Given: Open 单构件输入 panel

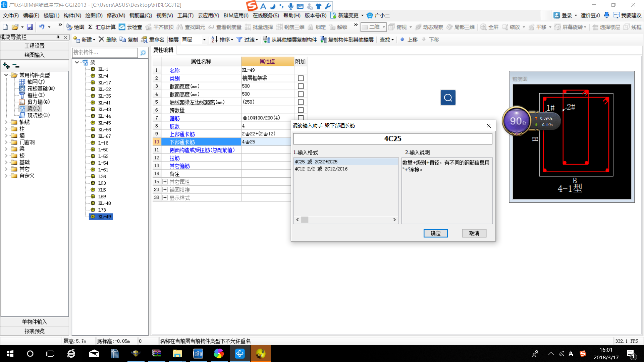Looking at the screenshot, I should (35, 322).
